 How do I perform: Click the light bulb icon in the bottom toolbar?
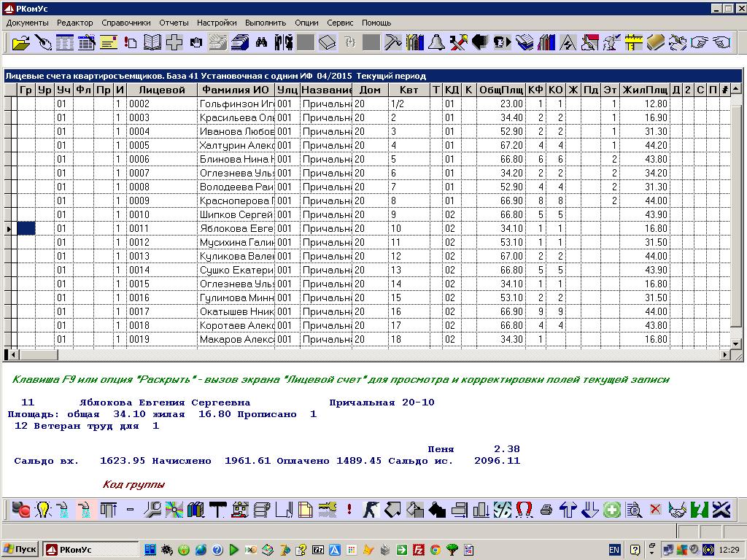[43, 509]
